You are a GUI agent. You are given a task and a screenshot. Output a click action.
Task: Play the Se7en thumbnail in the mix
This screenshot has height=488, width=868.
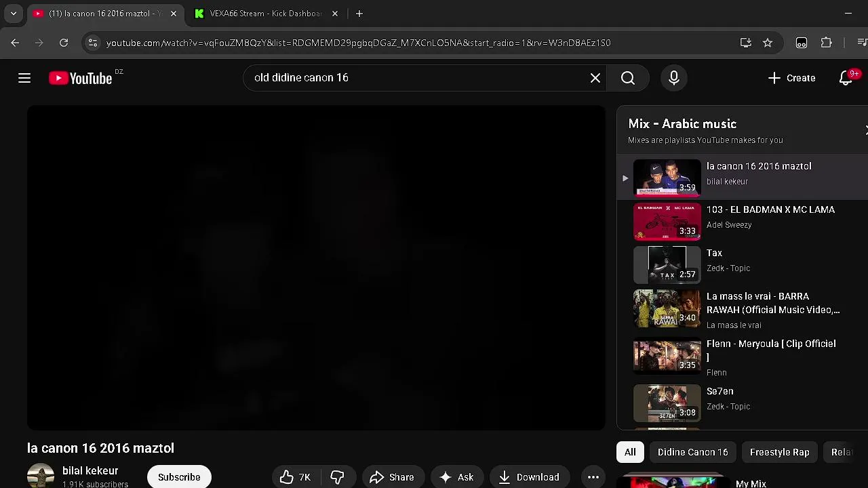click(x=667, y=403)
